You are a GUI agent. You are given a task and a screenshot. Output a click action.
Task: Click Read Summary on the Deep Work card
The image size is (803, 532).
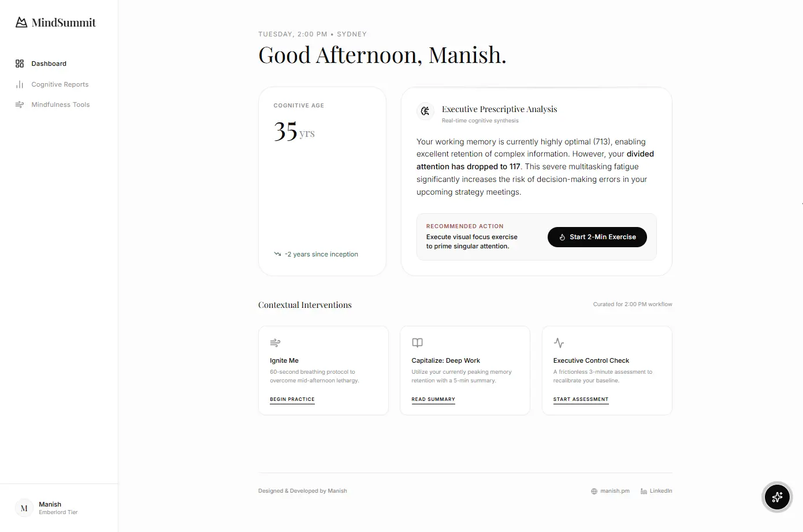(x=433, y=399)
